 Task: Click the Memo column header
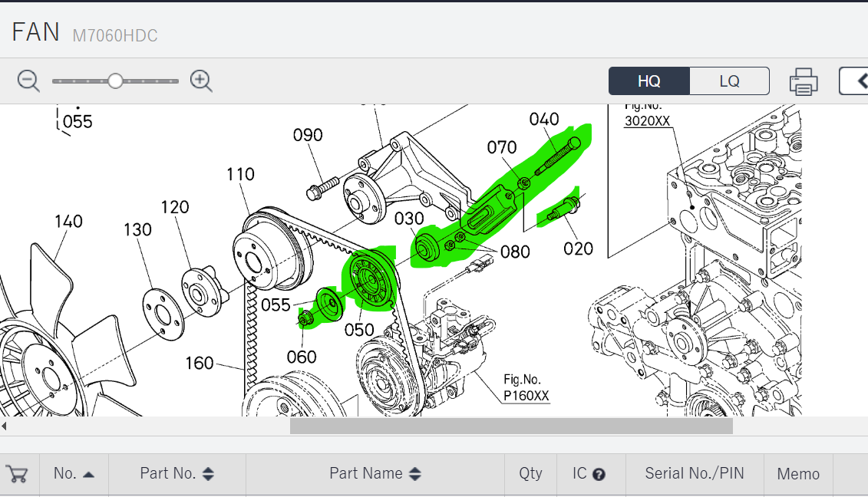pos(798,474)
